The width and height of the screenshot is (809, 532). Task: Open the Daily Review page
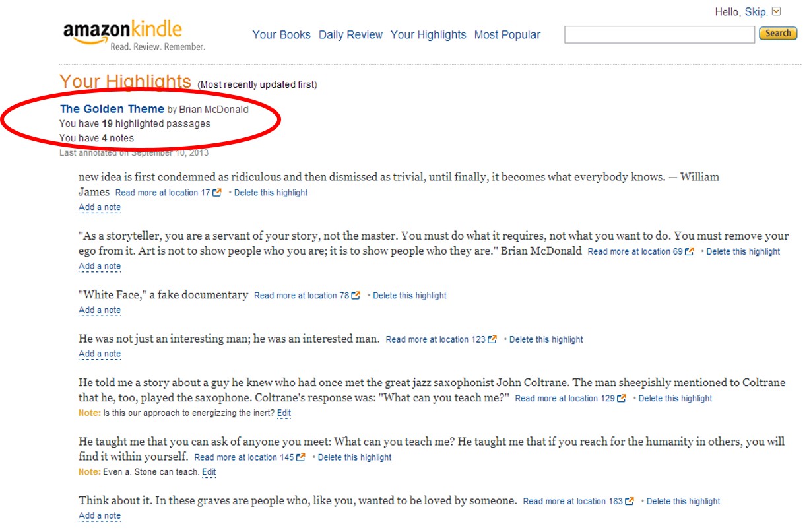(x=350, y=35)
